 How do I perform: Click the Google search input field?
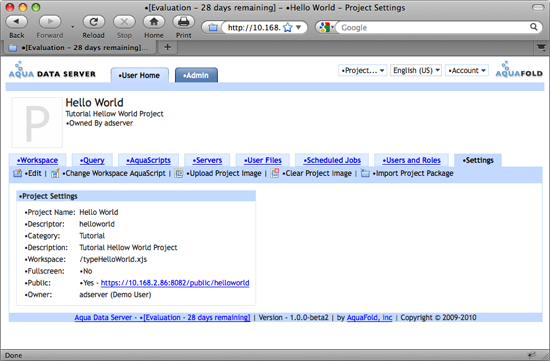tap(433, 27)
